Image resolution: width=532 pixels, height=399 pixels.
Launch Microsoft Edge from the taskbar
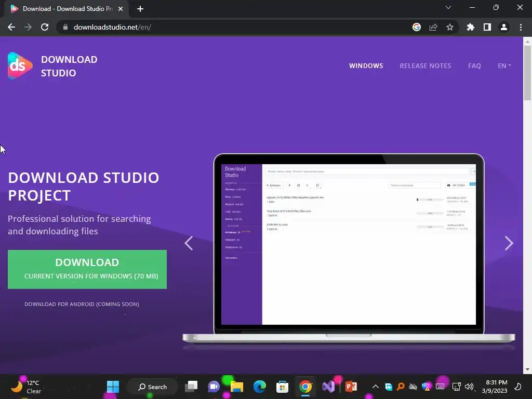pos(260,387)
